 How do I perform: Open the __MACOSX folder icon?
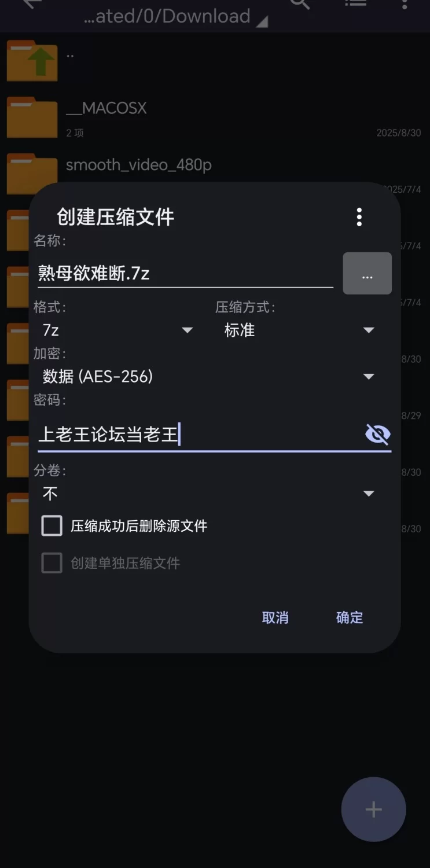[x=32, y=117]
